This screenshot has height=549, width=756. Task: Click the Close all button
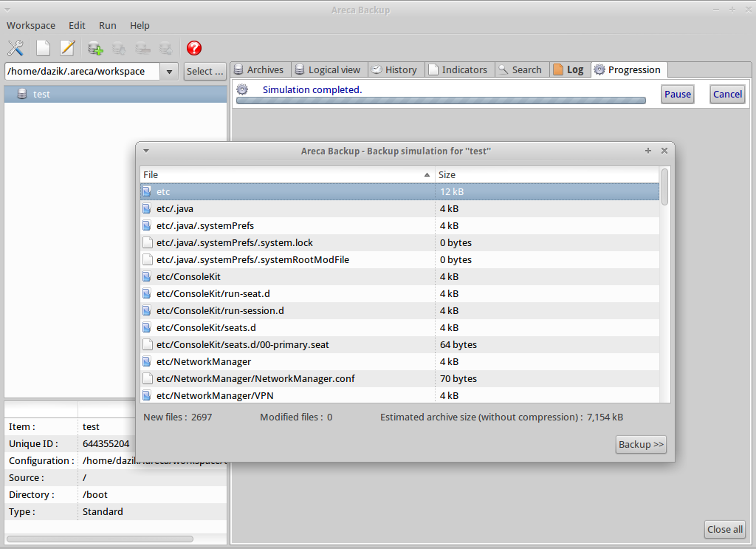725,529
